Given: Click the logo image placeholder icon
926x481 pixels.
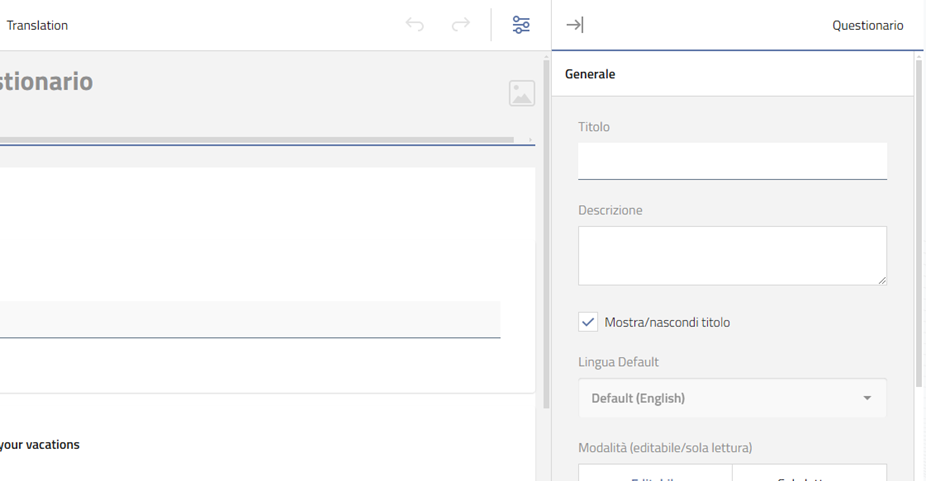Looking at the screenshot, I should click(521, 93).
